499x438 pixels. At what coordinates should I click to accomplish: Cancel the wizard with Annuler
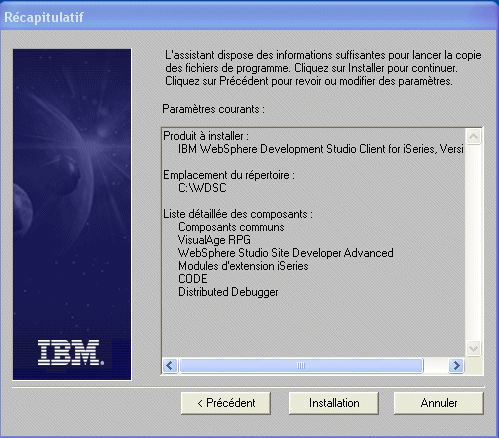(x=439, y=403)
